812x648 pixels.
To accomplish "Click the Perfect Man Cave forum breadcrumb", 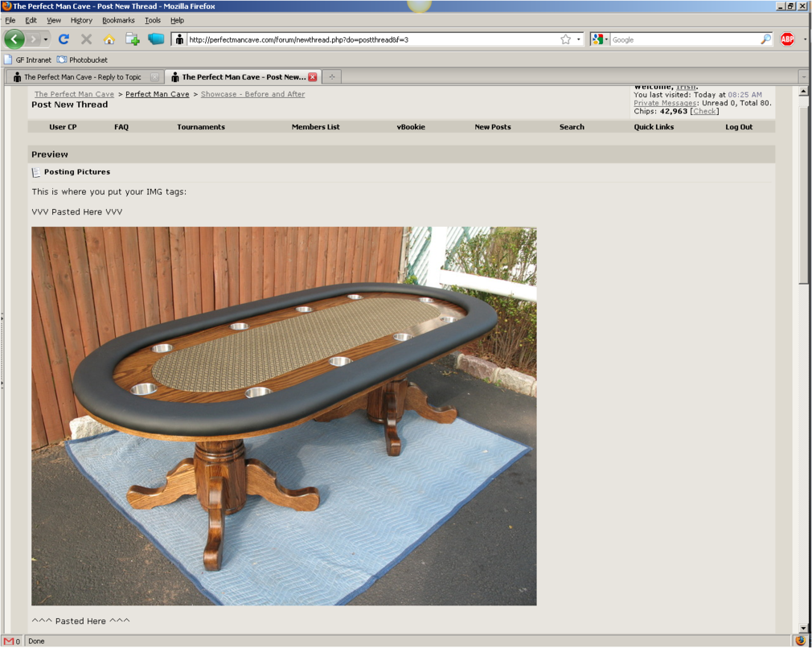I will click(158, 94).
